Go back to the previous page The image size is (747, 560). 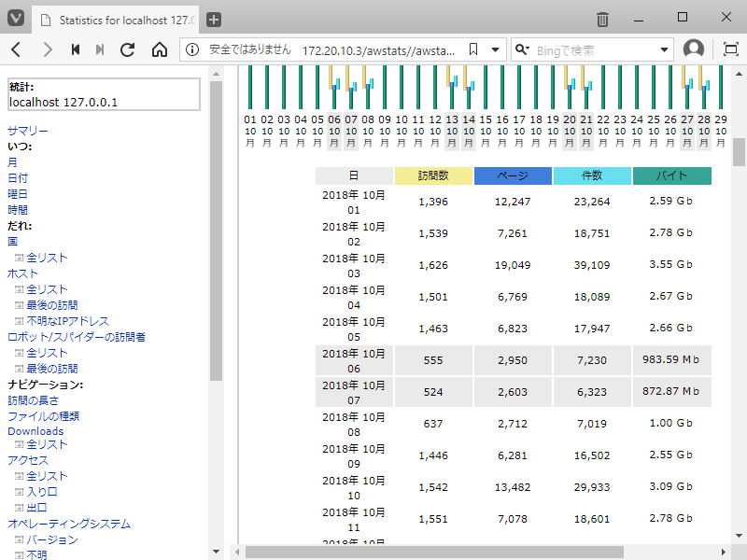17,49
